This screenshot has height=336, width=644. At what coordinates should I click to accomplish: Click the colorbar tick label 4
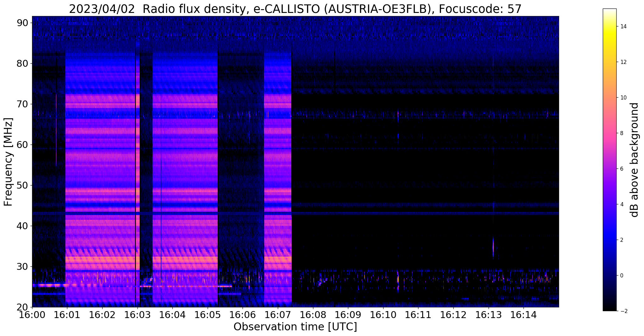point(621,204)
